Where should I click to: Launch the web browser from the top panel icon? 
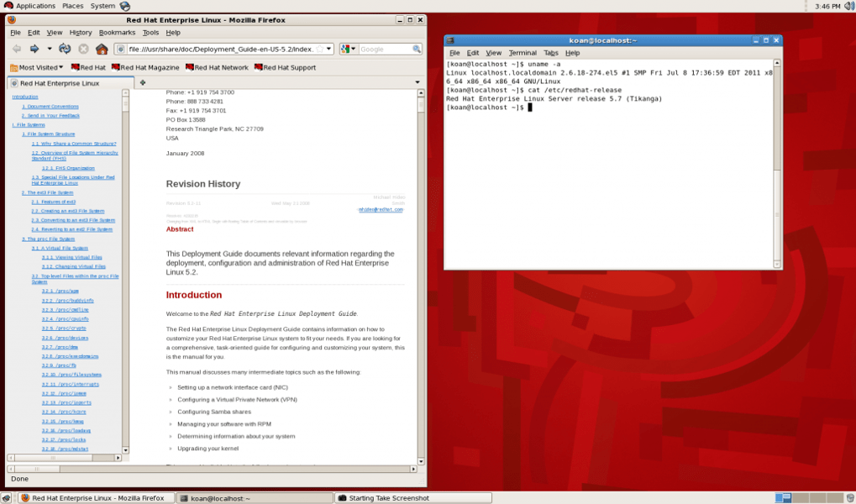point(125,6)
